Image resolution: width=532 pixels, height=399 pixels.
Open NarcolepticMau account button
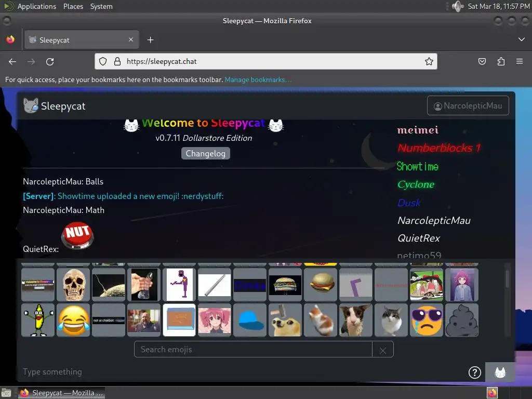(x=468, y=105)
